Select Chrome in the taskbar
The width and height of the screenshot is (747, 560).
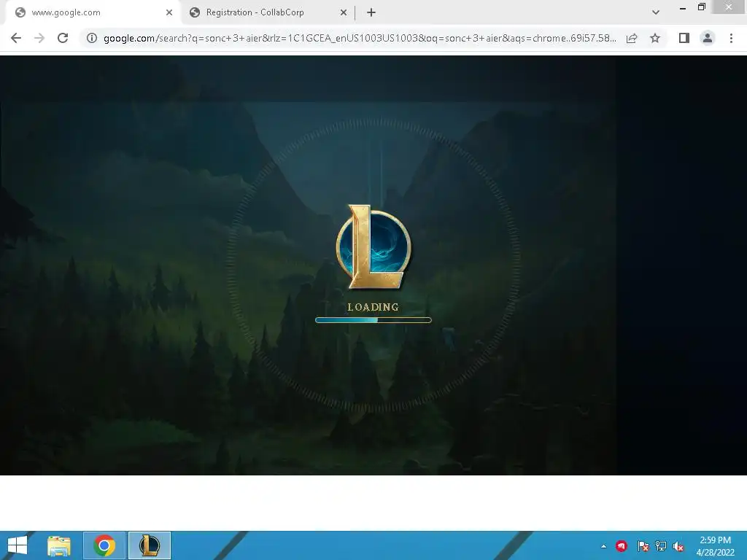coord(104,545)
